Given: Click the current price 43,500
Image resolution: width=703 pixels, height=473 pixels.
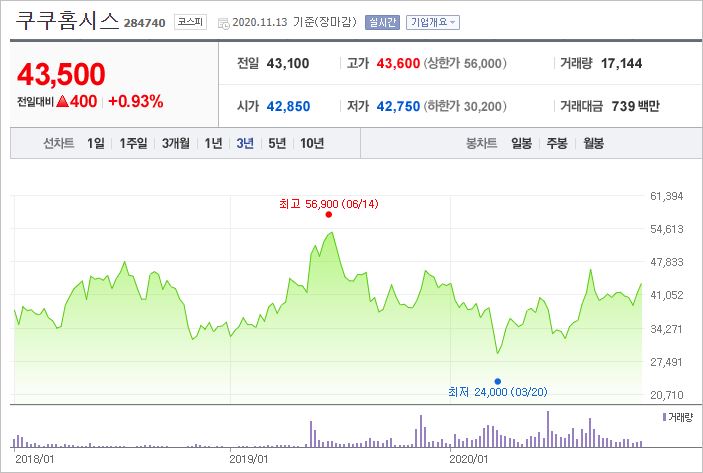Looking at the screenshot, I should tap(61, 74).
